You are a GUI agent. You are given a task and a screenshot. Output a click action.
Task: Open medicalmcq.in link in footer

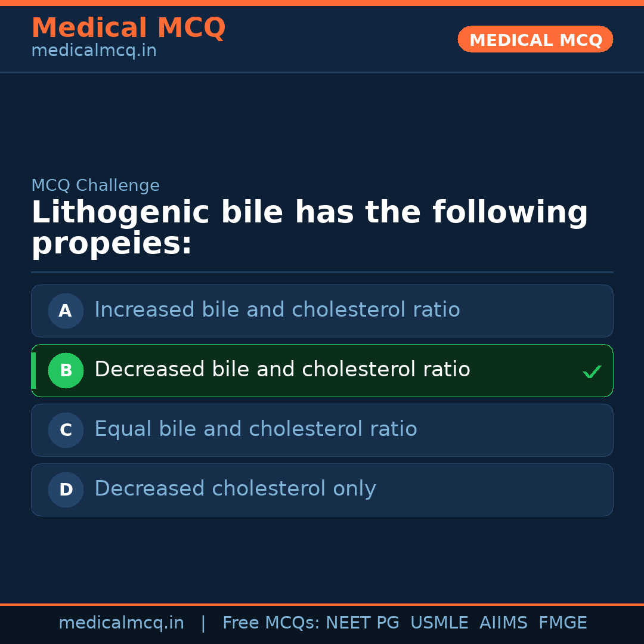point(121,623)
